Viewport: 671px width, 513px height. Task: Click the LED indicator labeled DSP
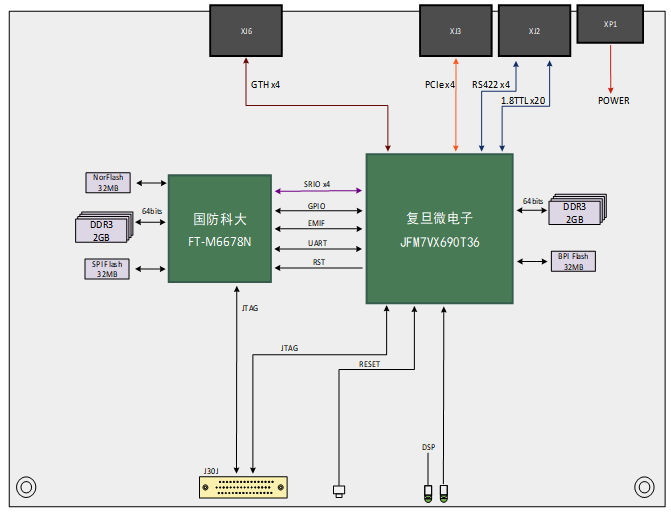428,493
